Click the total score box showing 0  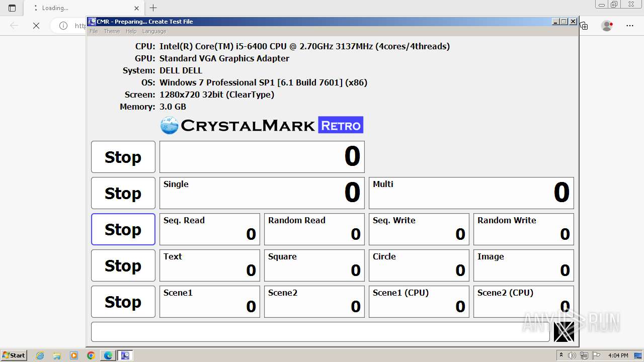[262, 157]
